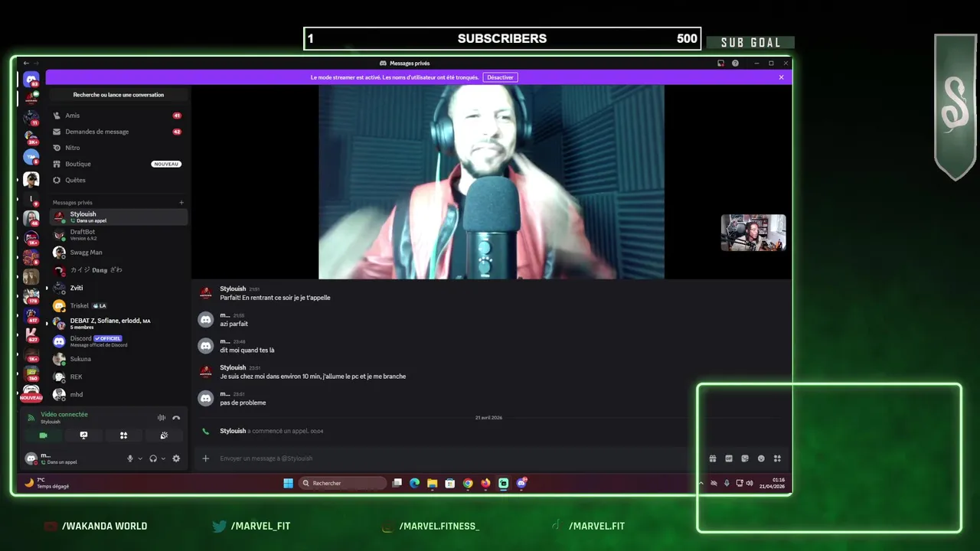Screen dimensions: 980x551
Task: Open Discord icon in taskbar
Action: [x=521, y=483]
